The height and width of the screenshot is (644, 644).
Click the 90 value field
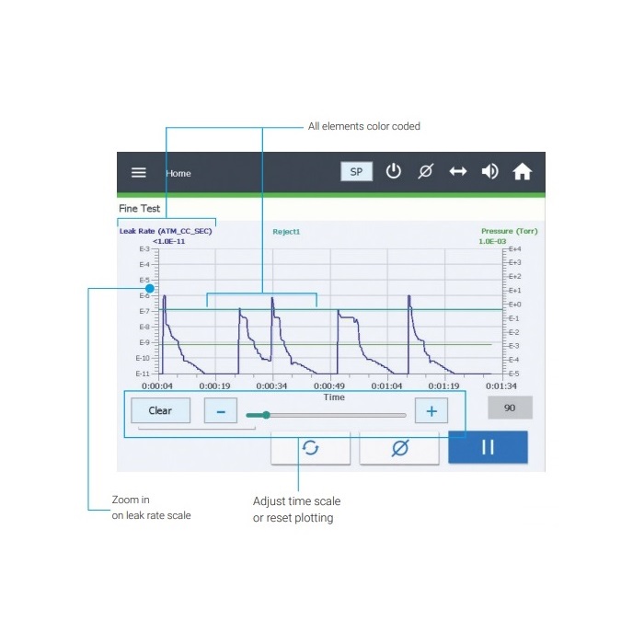(509, 408)
